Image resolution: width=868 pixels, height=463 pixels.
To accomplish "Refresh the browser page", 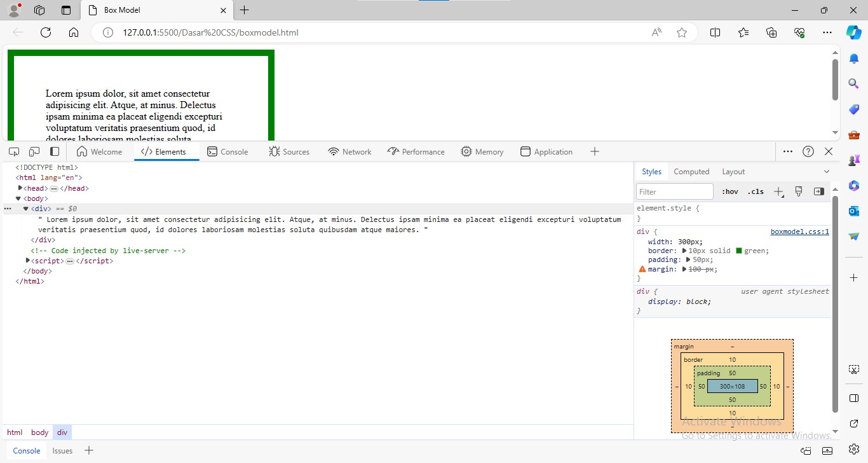I will tap(46, 32).
